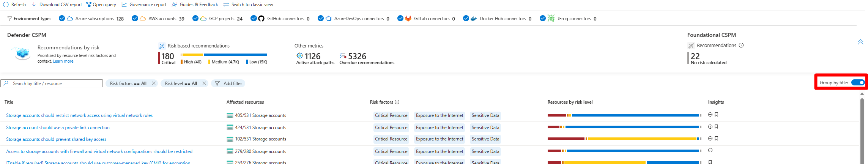868x164 pixels.
Task: Open the Learn more link
Action: pos(63,61)
